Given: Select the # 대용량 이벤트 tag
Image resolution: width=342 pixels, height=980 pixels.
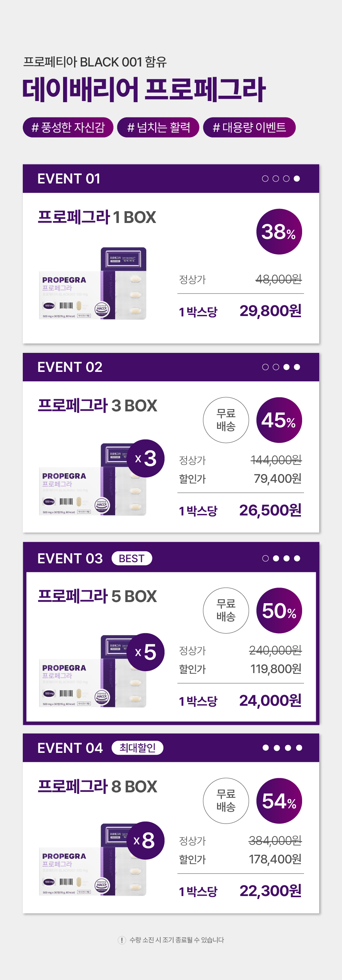Looking at the screenshot, I should (x=249, y=127).
